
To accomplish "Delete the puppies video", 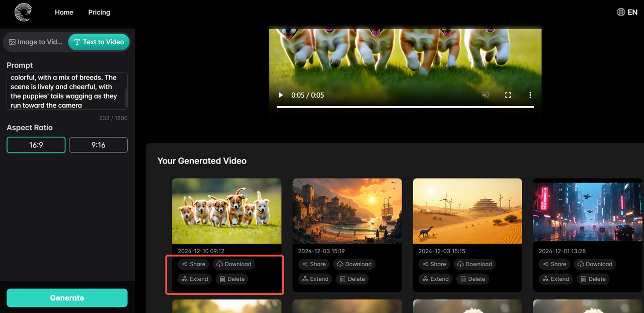I will point(231,279).
